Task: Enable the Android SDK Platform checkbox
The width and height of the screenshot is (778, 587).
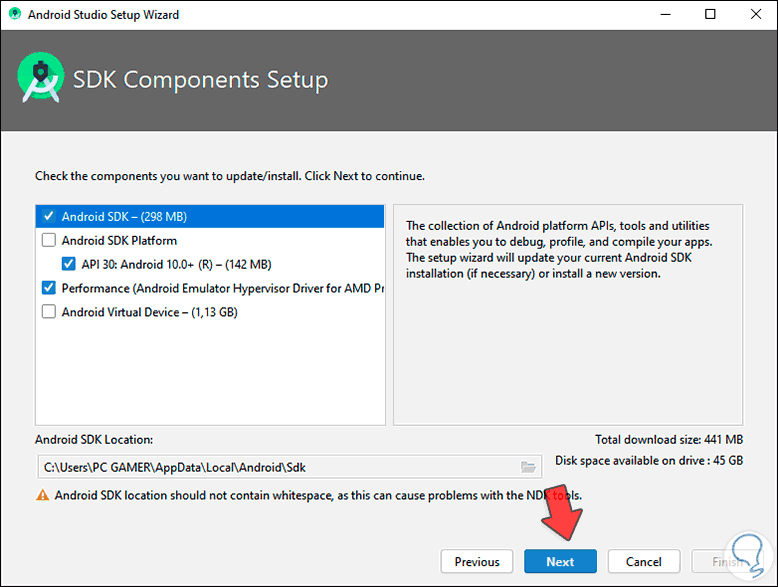Action: (x=49, y=240)
